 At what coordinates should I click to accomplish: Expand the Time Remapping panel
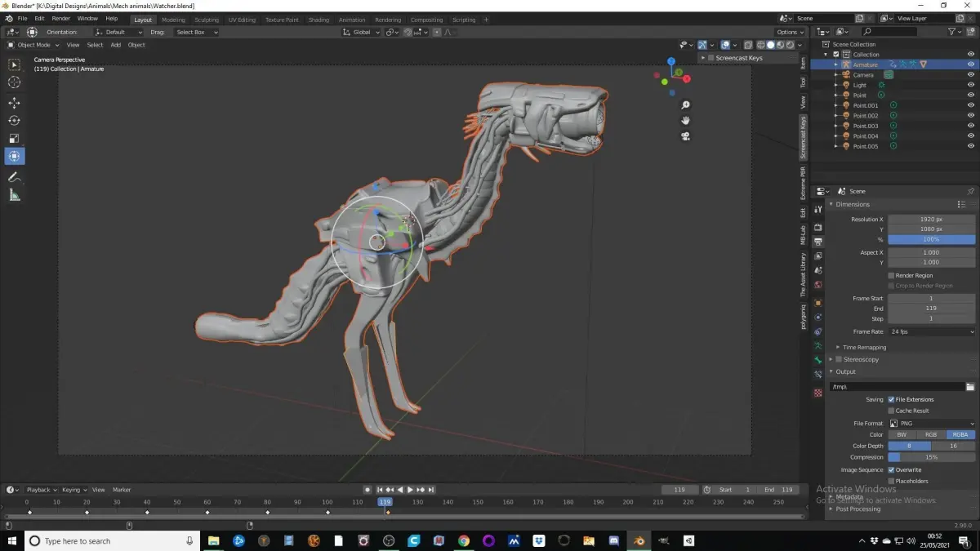click(x=865, y=348)
